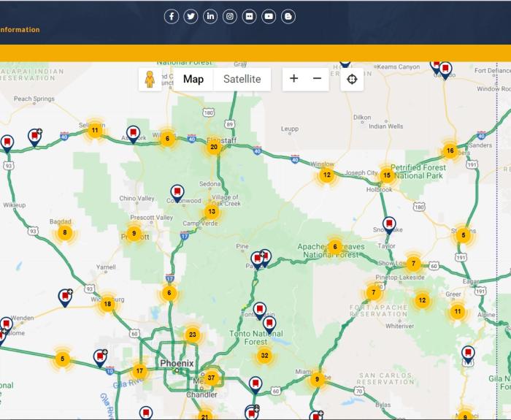
Task: Switch to Satellite map view
Action: pyautogui.click(x=242, y=79)
